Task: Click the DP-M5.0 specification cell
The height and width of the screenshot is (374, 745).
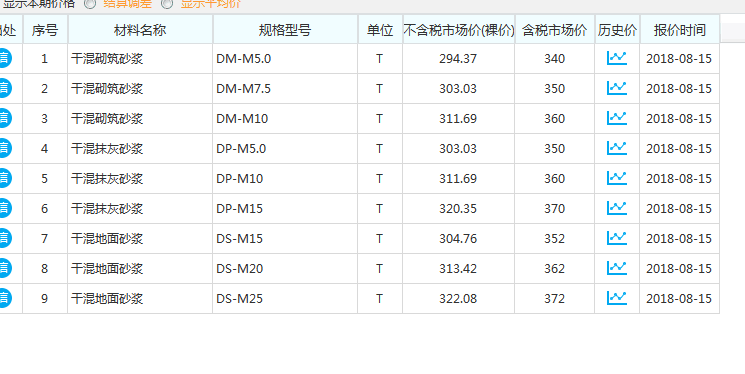Action: (285, 148)
